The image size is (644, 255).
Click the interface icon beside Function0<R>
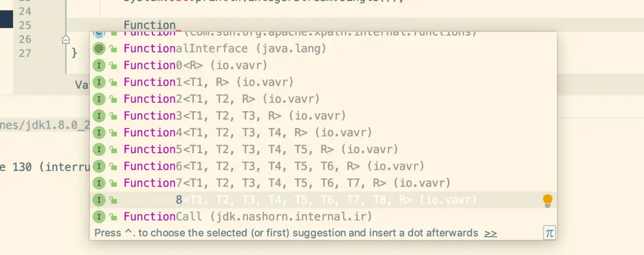(99, 65)
